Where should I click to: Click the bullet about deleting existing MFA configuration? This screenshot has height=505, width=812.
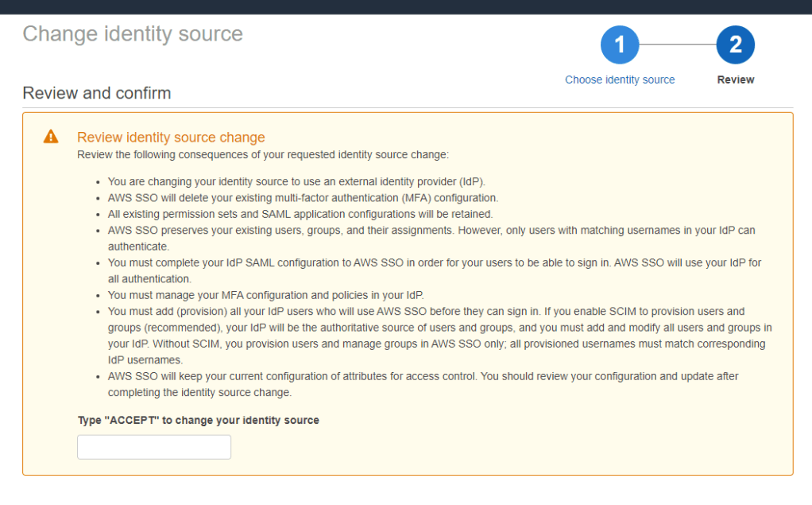303,197
